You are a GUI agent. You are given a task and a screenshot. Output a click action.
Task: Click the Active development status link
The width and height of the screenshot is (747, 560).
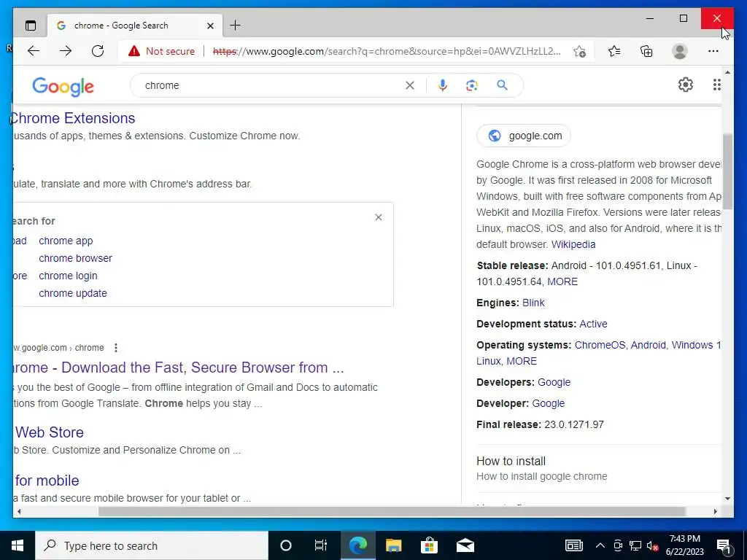coord(593,324)
